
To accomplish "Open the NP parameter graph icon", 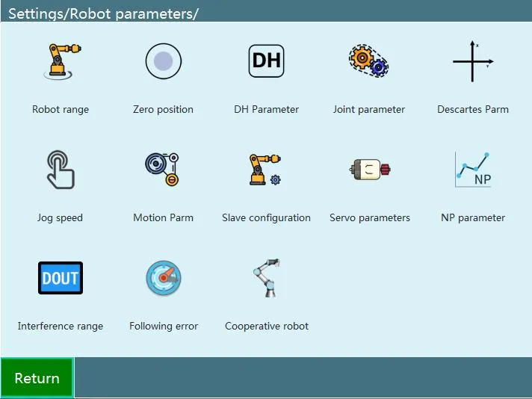I will click(x=473, y=170).
